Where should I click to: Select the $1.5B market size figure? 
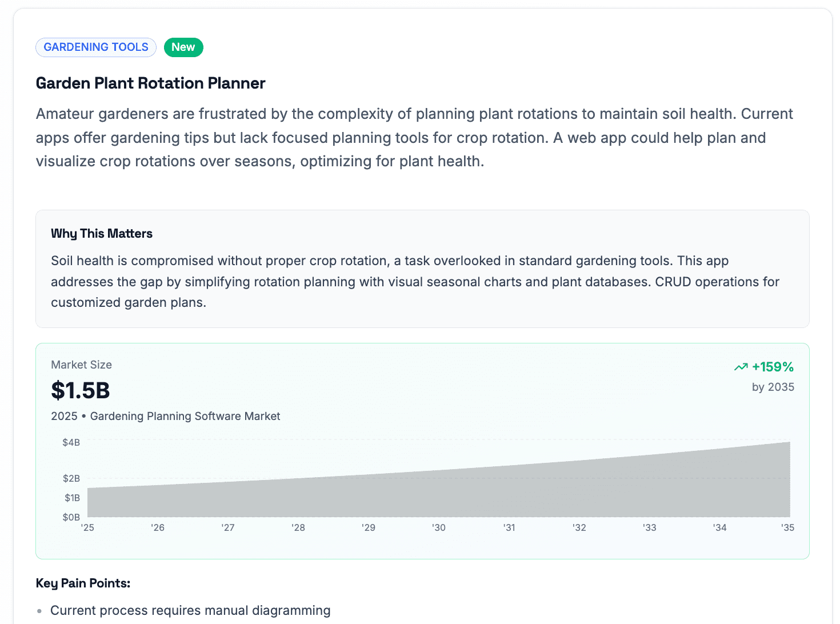tap(80, 390)
